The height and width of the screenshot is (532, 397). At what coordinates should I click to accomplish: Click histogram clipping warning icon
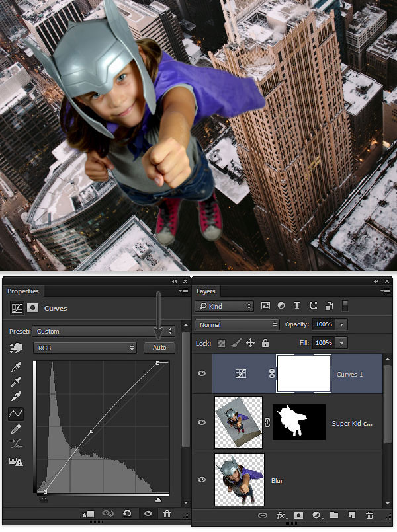(x=16, y=461)
